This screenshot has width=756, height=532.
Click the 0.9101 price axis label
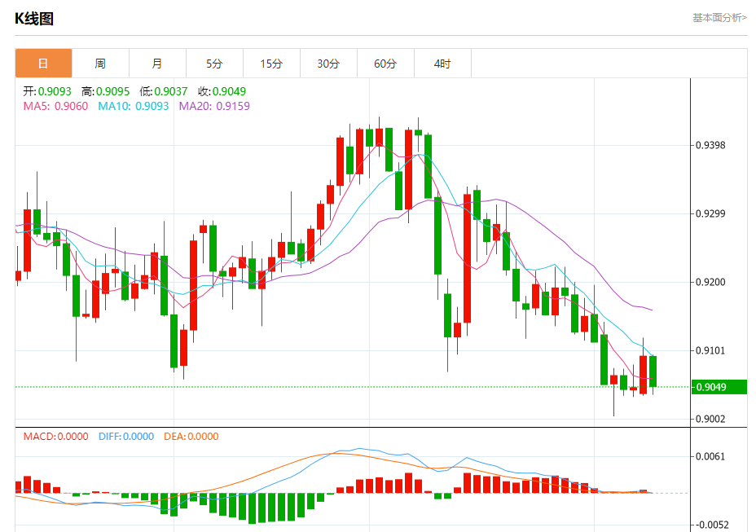tap(710, 350)
